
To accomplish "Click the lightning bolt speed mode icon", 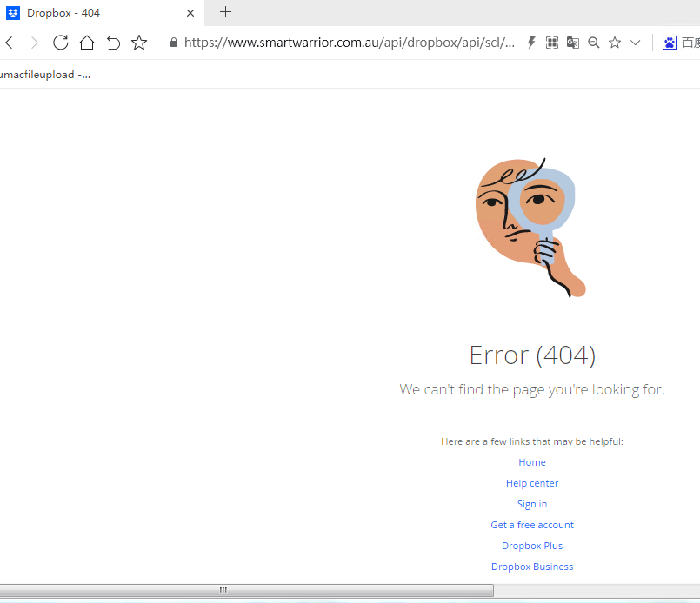I will pyautogui.click(x=531, y=43).
